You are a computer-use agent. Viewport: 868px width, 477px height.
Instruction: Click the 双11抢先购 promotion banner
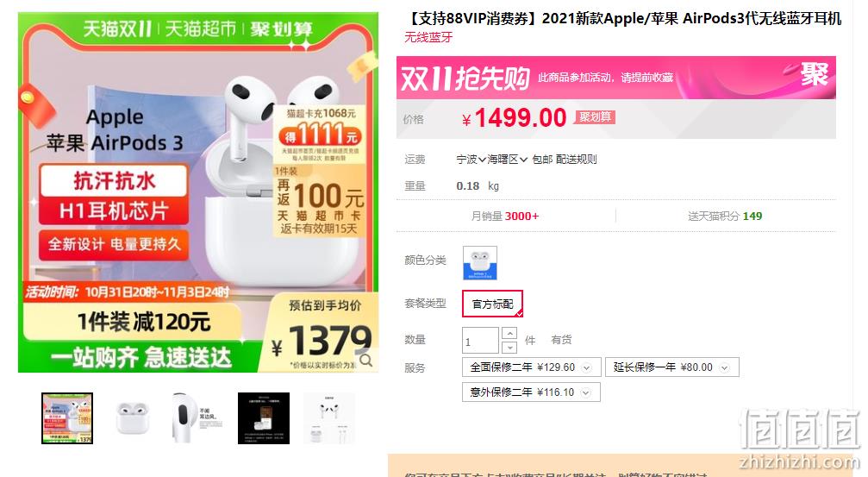click(x=615, y=78)
